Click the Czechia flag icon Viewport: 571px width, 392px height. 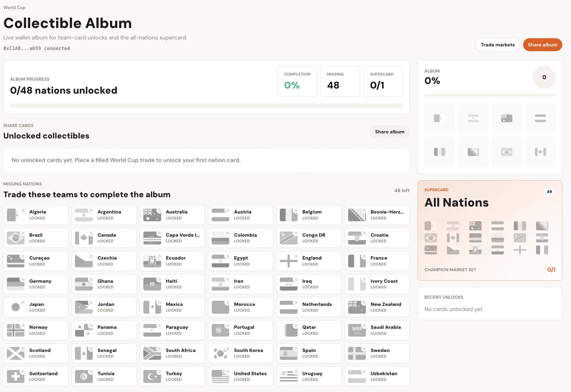click(x=84, y=261)
